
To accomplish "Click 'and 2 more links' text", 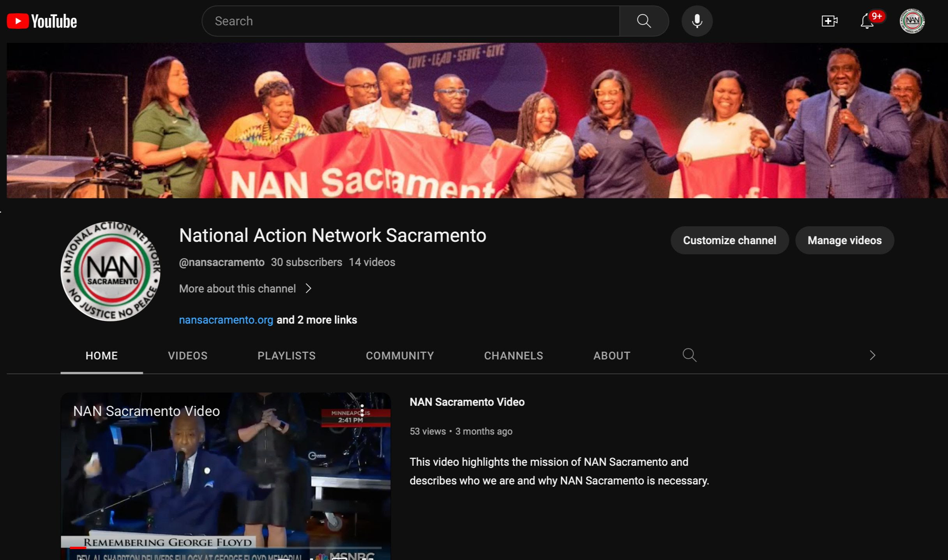I will (317, 320).
